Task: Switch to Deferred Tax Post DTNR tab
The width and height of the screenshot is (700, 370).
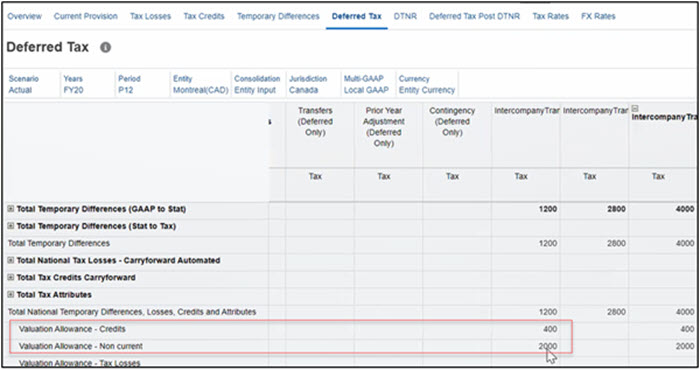Action: [x=475, y=17]
